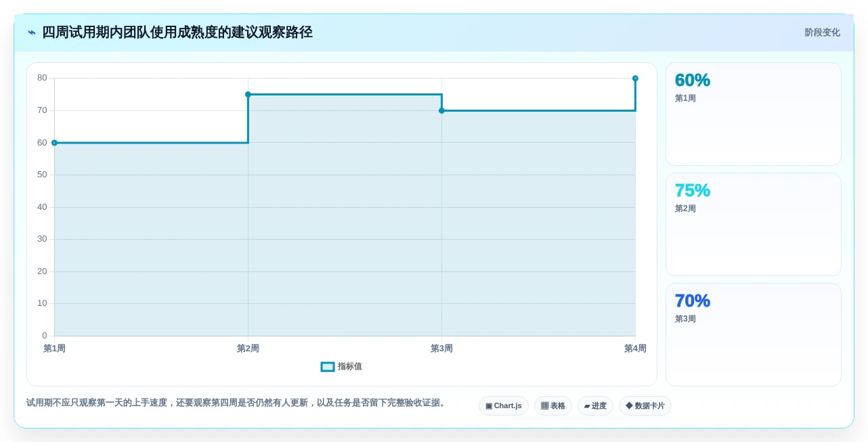
Task: Click the 数据卡片 tag chip
Action: click(645, 405)
